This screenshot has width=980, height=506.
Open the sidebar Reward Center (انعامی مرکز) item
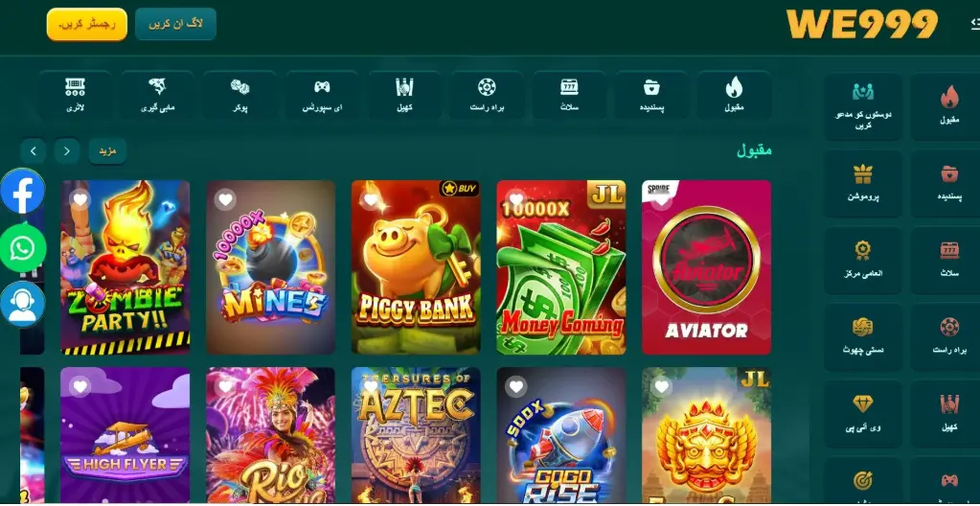863,261
